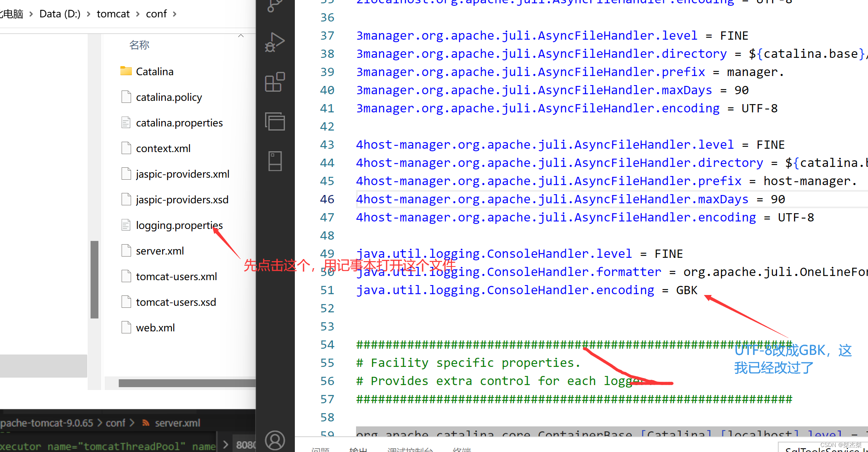Expand the chevron after tomcat in address bar

(138, 14)
